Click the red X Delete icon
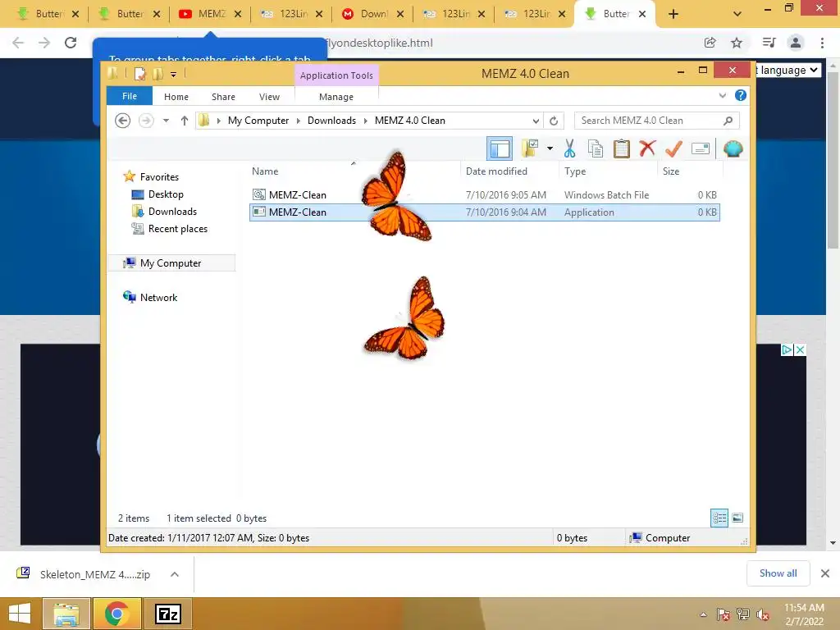Screen dimensions: 840x630 (x=647, y=148)
